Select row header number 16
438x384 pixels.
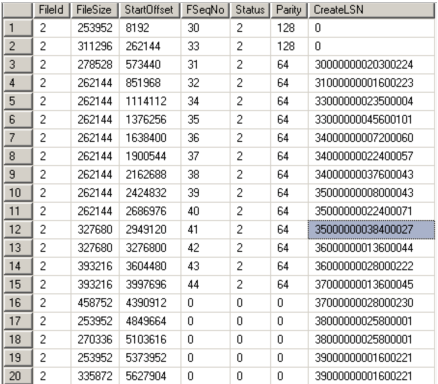click(18, 303)
